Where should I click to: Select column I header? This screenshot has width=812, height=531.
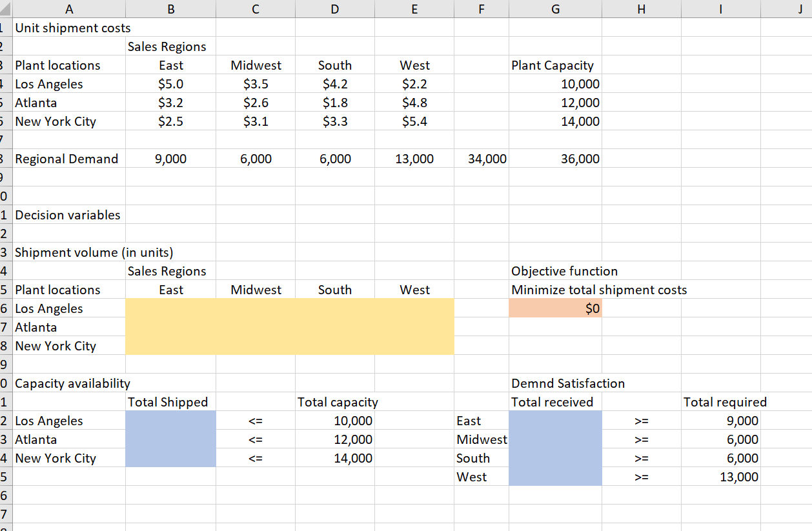coord(720,9)
